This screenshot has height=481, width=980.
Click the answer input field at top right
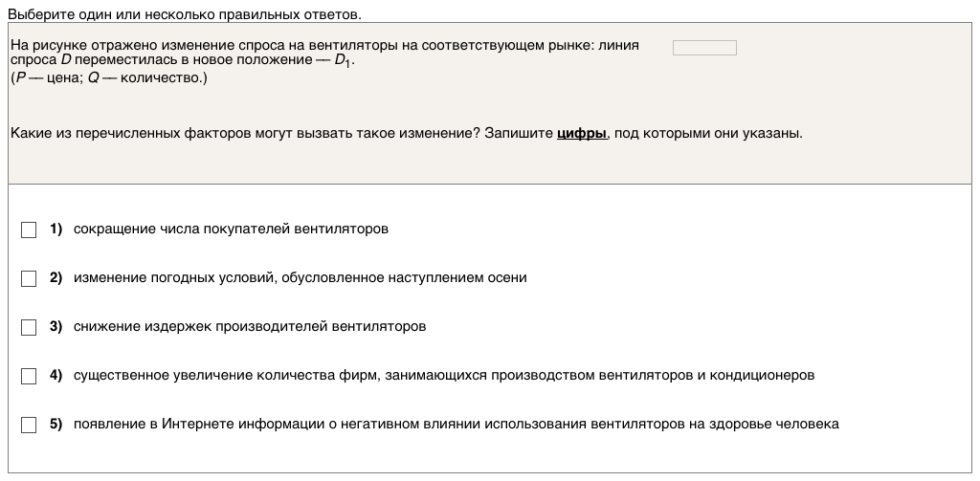[x=704, y=48]
